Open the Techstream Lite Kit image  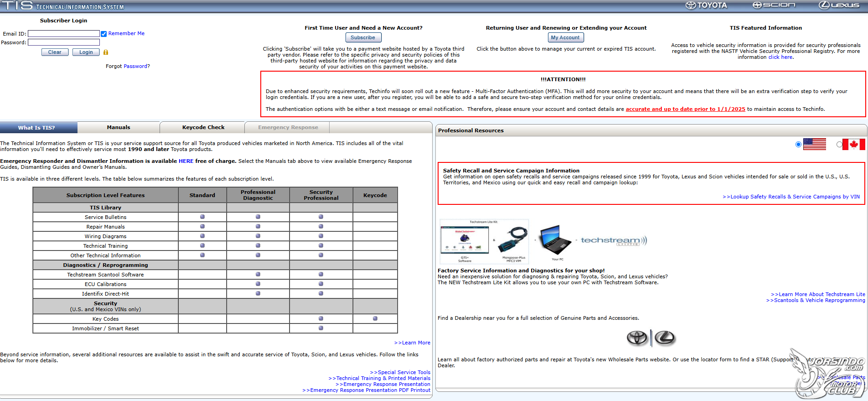click(484, 241)
